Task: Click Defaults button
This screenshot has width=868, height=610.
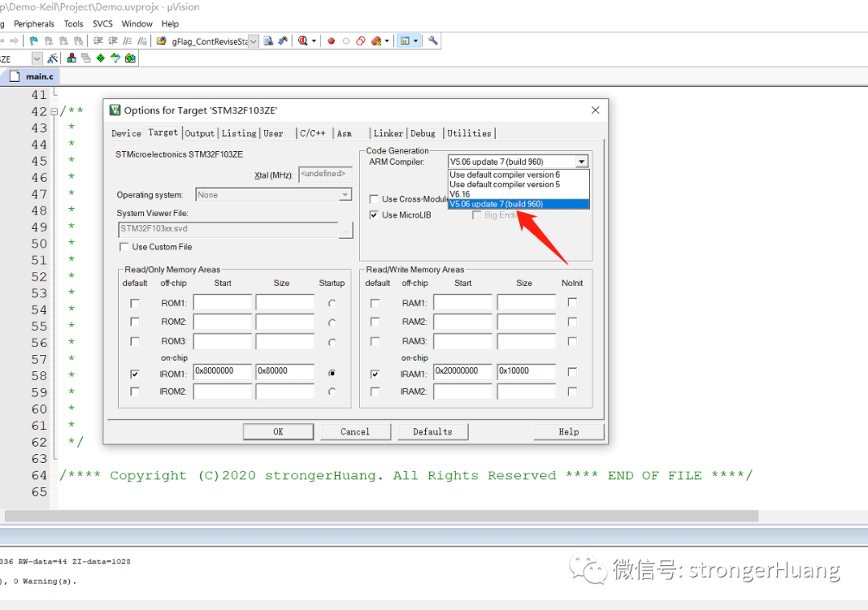Action: (x=433, y=432)
